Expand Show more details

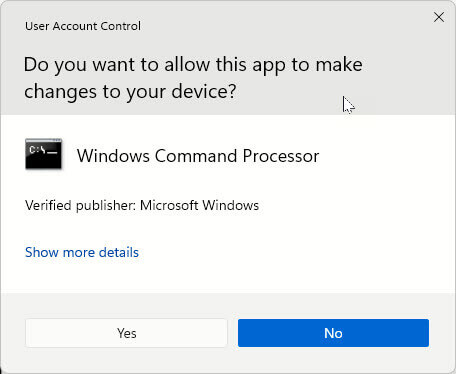click(x=82, y=252)
